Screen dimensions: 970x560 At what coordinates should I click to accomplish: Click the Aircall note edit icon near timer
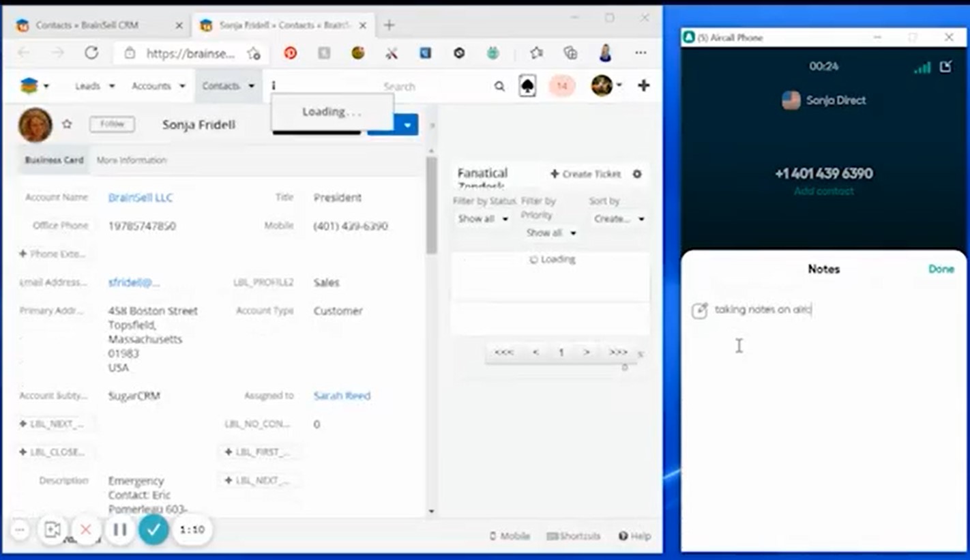pyautogui.click(x=945, y=66)
